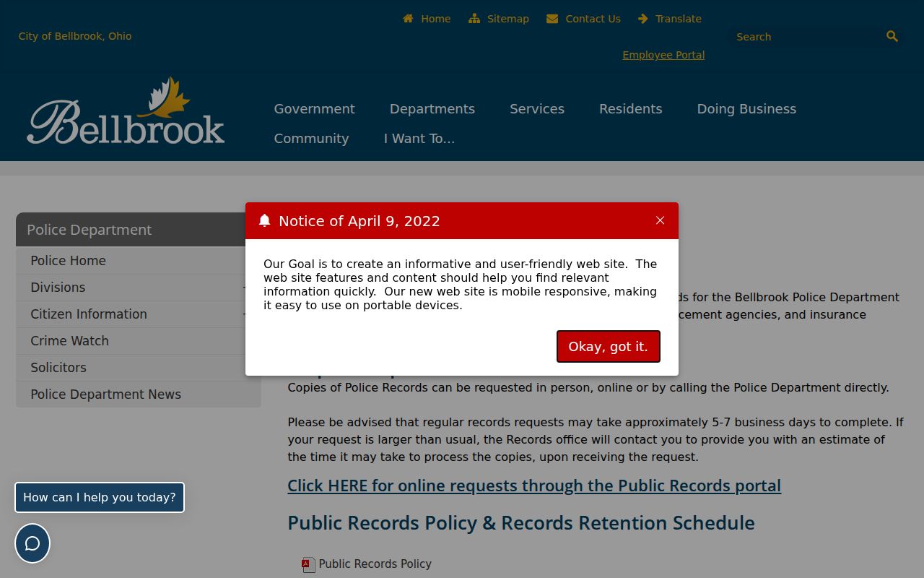Screen dimensions: 924x578
Task: Click Public Records Policy & Records Retention heading
Action: [x=521, y=523]
